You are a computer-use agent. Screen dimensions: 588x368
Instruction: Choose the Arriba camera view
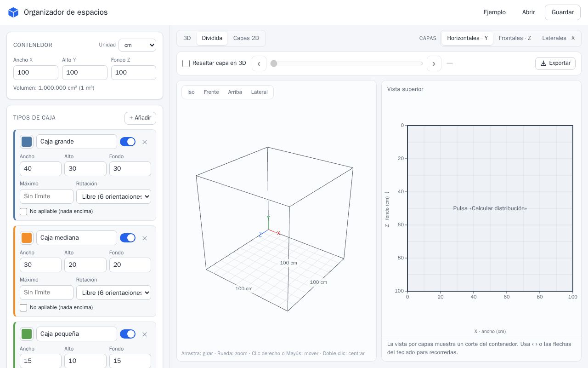tap(235, 92)
